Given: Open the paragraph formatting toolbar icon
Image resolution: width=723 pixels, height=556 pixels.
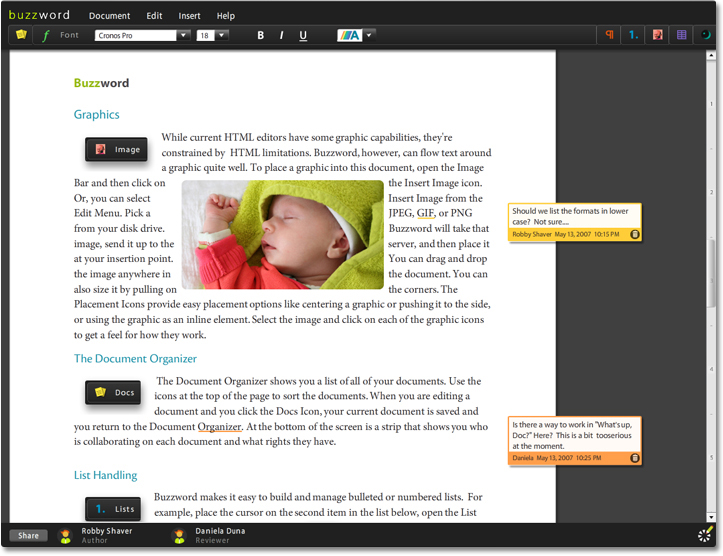Looking at the screenshot, I should coord(609,35).
